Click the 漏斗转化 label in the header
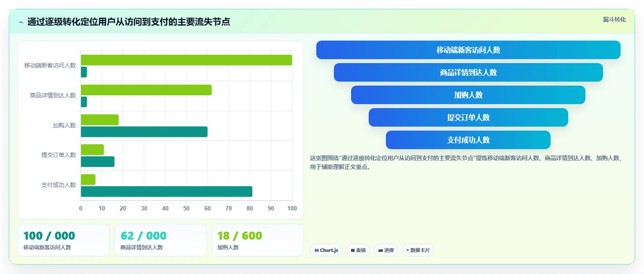 tap(614, 19)
